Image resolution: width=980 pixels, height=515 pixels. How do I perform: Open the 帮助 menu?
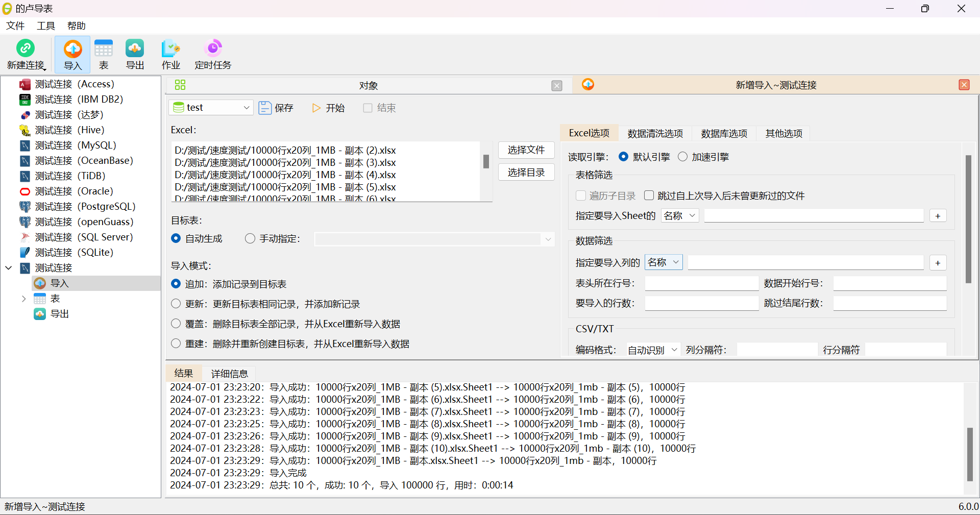point(77,26)
